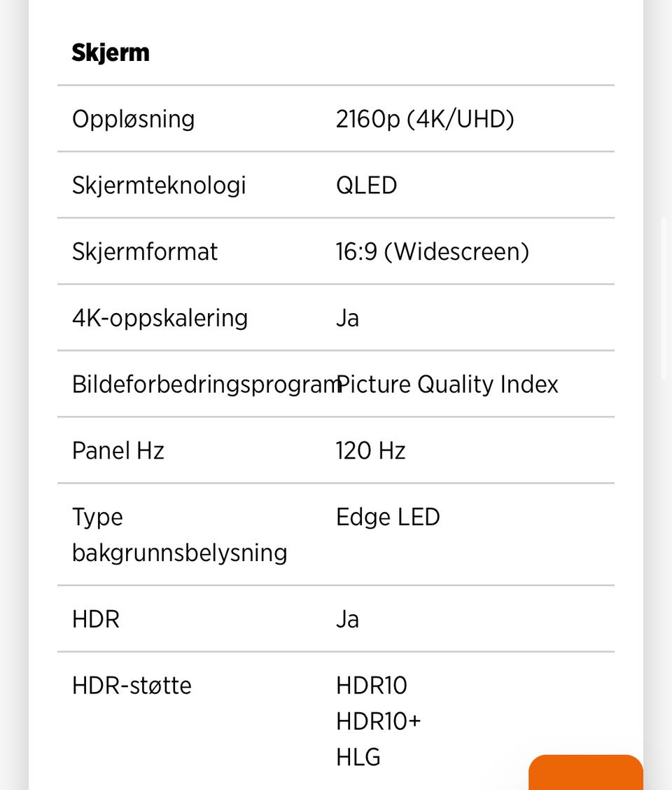Select the Skjermformat label
672x790 pixels.
click(145, 251)
